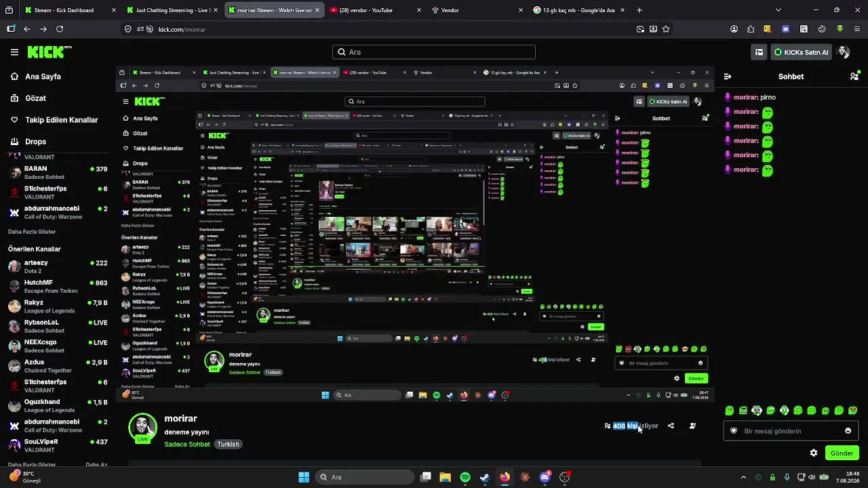Viewport: 868px width, 488px height.
Task: Open the Firefox application menu
Action: coord(857,29)
